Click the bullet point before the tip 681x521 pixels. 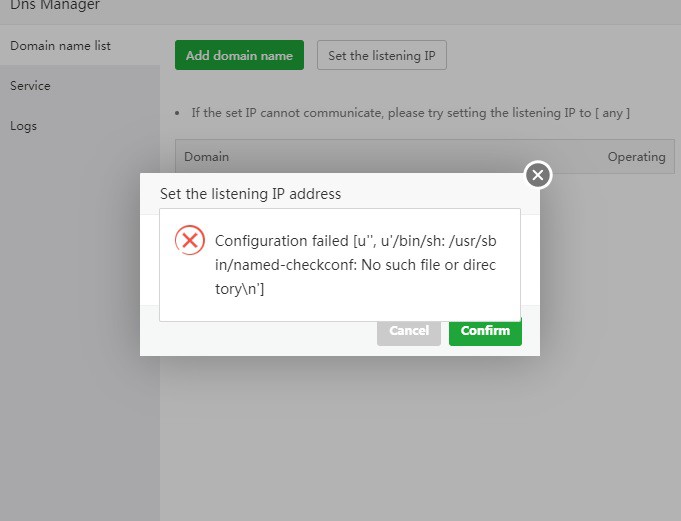177,114
